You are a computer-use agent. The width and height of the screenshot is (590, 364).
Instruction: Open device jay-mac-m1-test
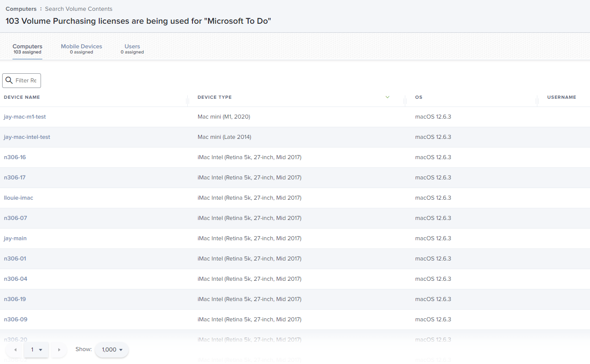25,117
